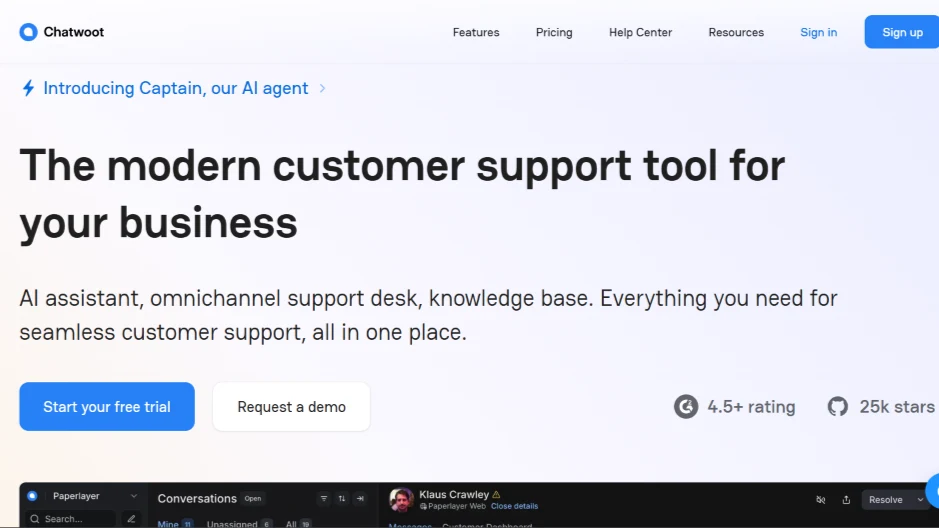Request a demo
The width and height of the screenshot is (939, 528).
coord(291,406)
